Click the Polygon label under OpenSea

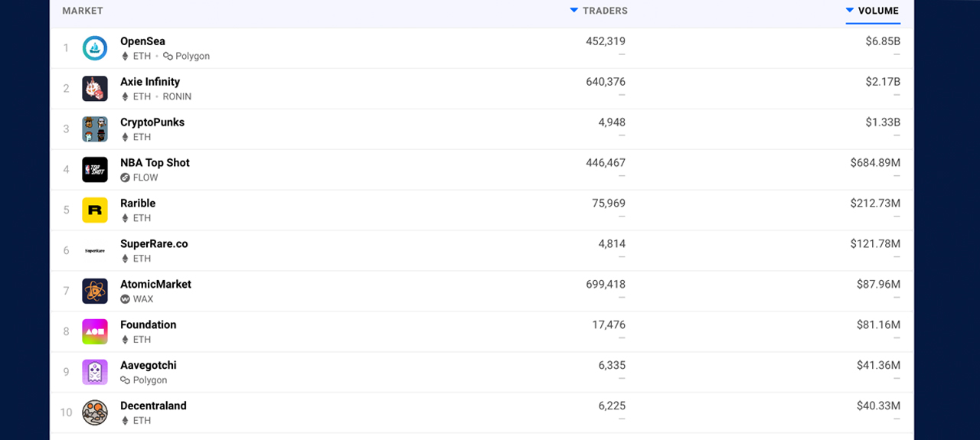pos(192,57)
